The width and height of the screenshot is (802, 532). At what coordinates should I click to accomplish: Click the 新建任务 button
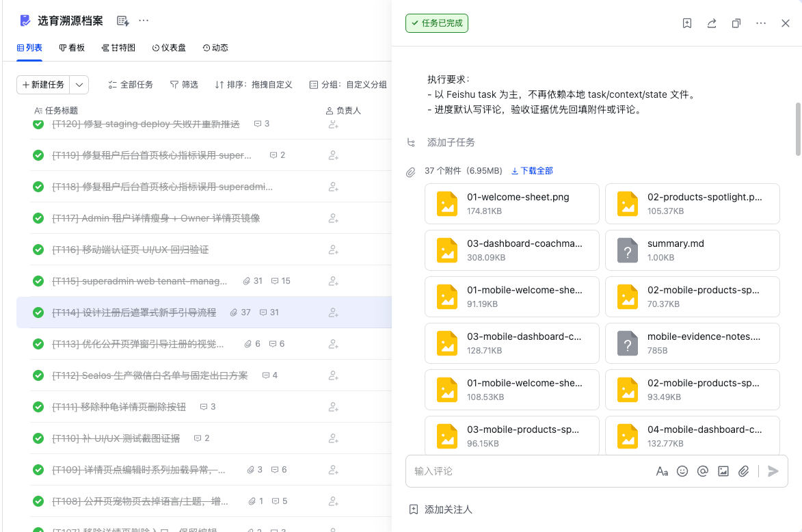pyautogui.click(x=44, y=85)
